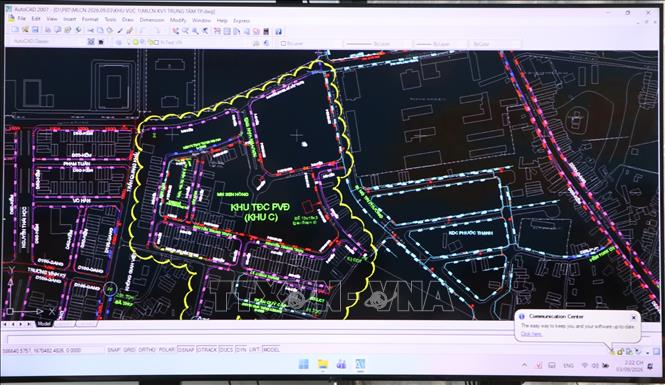Image resolution: width=665 pixels, height=385 pixels.
Task: Click the Cut scissors icon
Action: 90,31
